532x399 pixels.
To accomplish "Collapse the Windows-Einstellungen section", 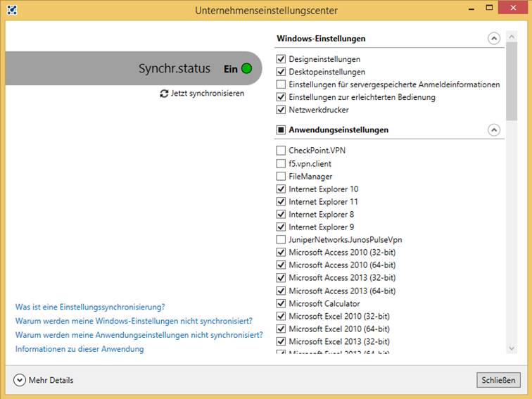I will 493,39.
